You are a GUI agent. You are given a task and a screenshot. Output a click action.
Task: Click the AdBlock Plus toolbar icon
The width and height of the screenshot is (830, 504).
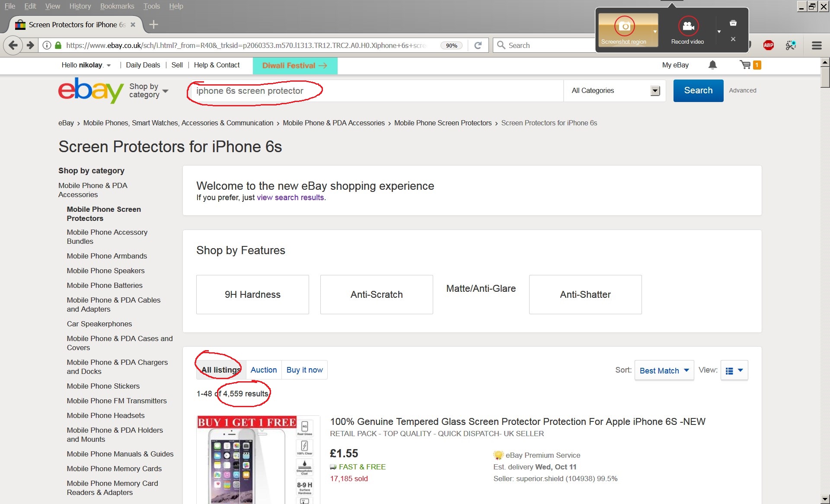[769, 45]
